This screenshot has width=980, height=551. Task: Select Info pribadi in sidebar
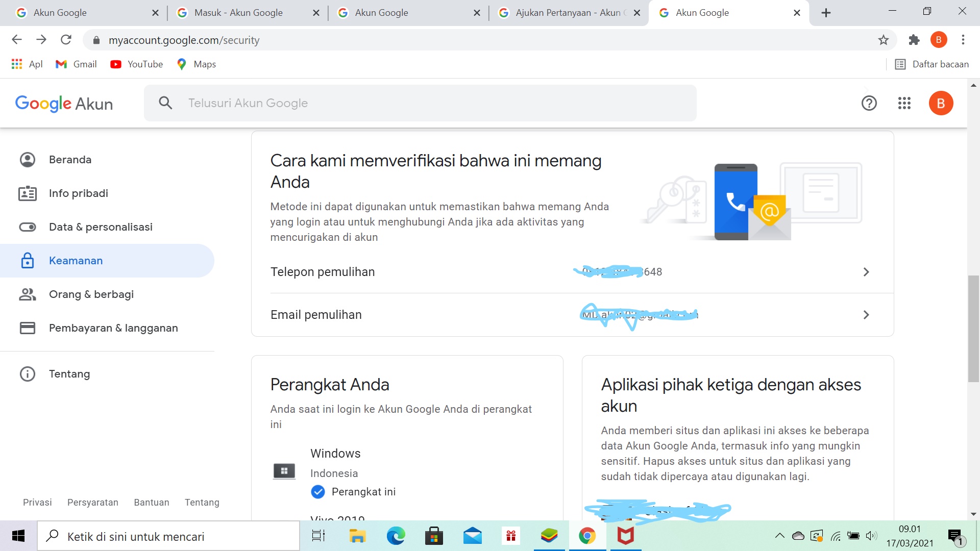tap(78, 193)
